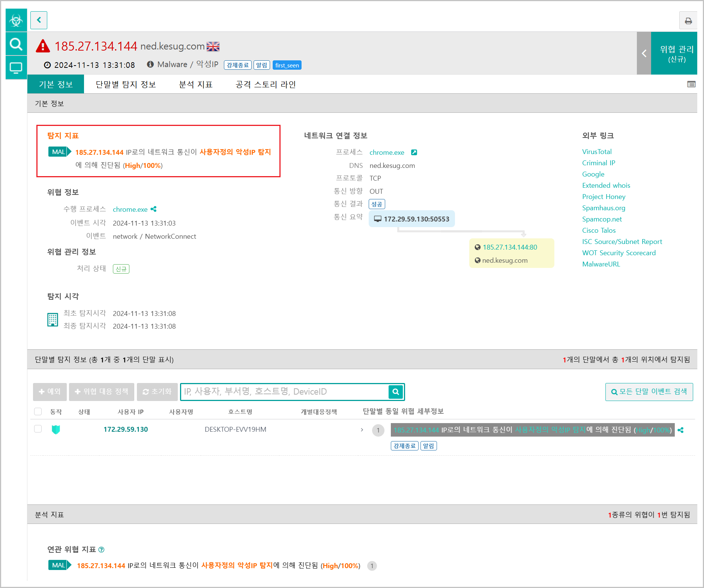Click the building icon near 탐지 시각
Viewport: 704px width, 588px height.
(x=53, y=320)
